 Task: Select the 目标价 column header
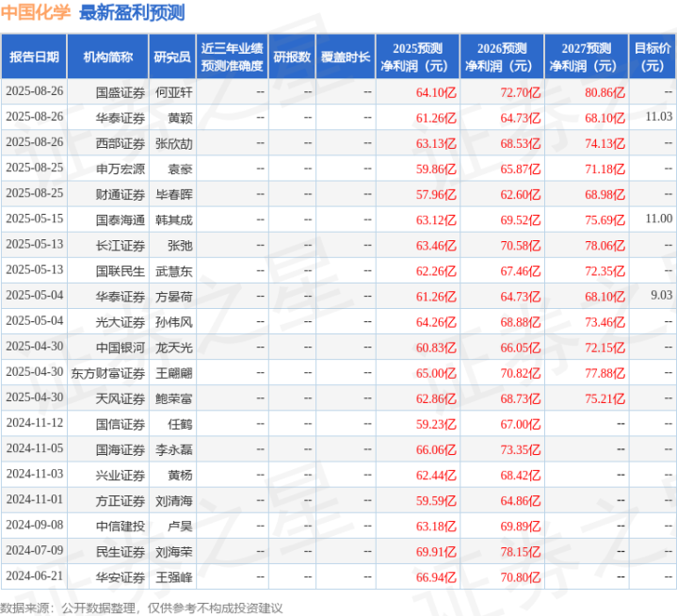tap(653, 57)
